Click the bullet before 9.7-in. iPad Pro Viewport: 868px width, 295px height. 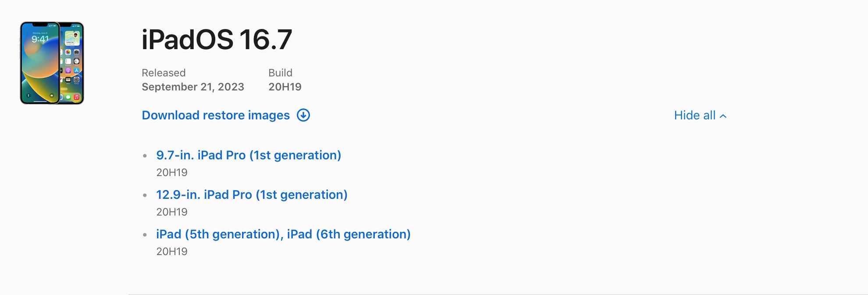(145, 155)
